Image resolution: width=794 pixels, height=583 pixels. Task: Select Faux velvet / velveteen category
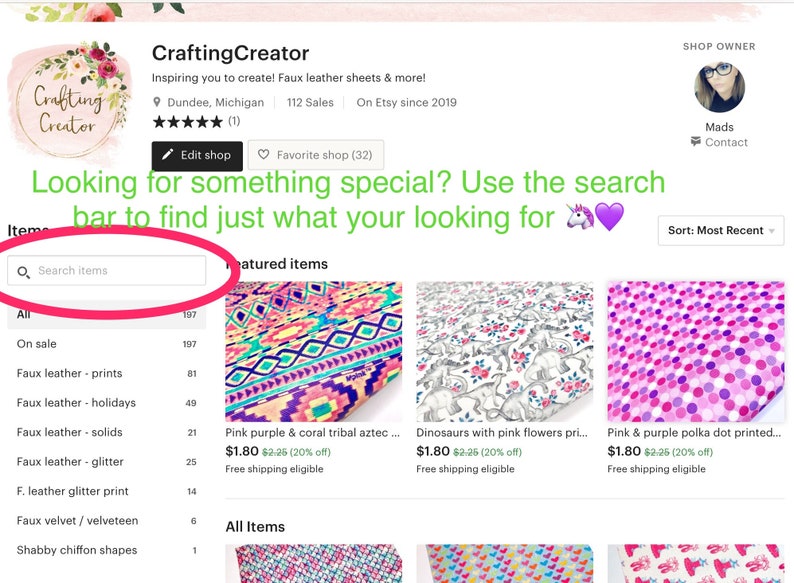106,520
